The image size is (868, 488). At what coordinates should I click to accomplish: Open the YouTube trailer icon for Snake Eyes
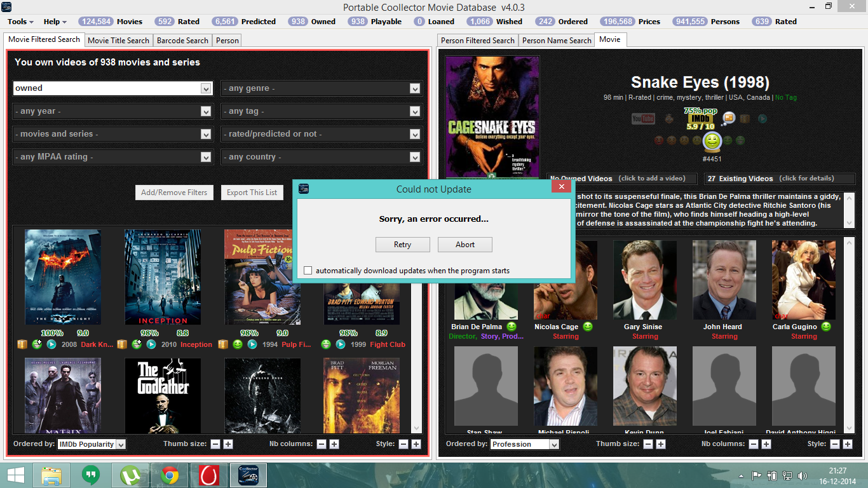pos(643,118)
